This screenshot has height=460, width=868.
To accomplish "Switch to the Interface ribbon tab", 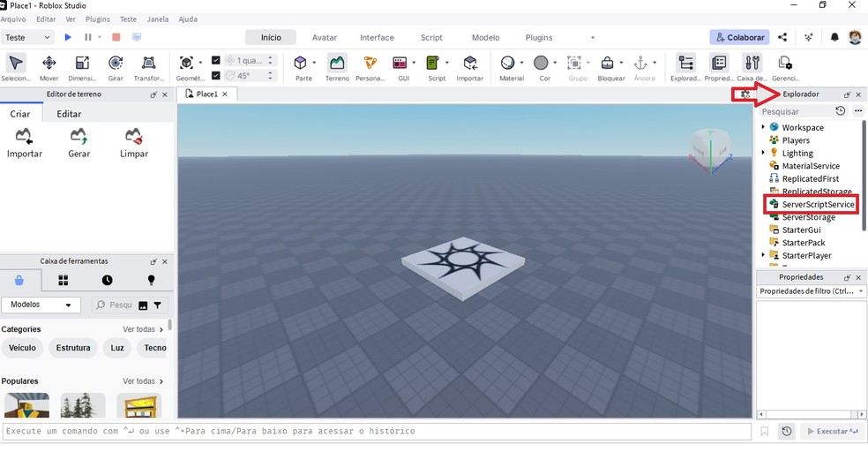I will point(377,38).
